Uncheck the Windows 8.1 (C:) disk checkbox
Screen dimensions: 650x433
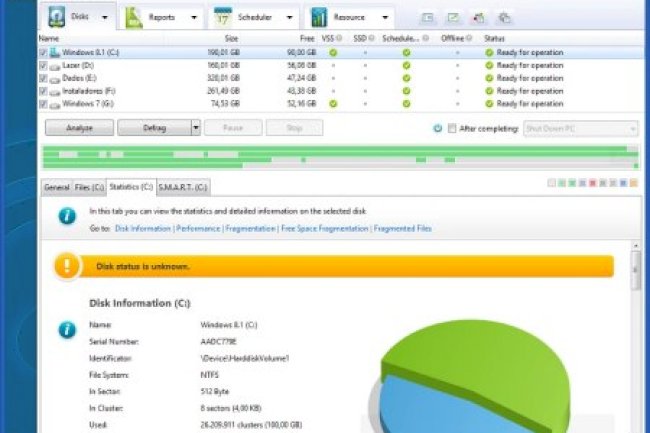42,51
